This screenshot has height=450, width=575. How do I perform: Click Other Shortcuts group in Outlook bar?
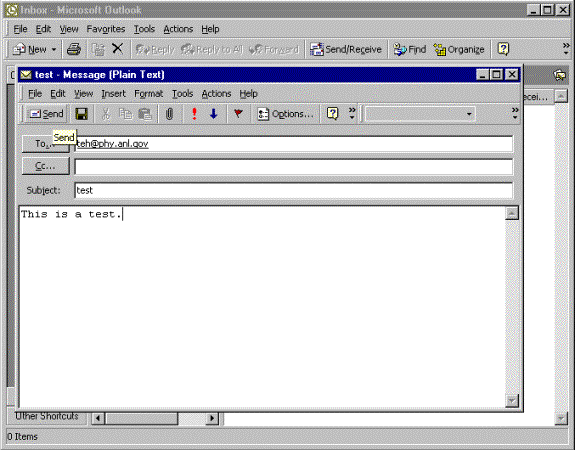[47, 417]
